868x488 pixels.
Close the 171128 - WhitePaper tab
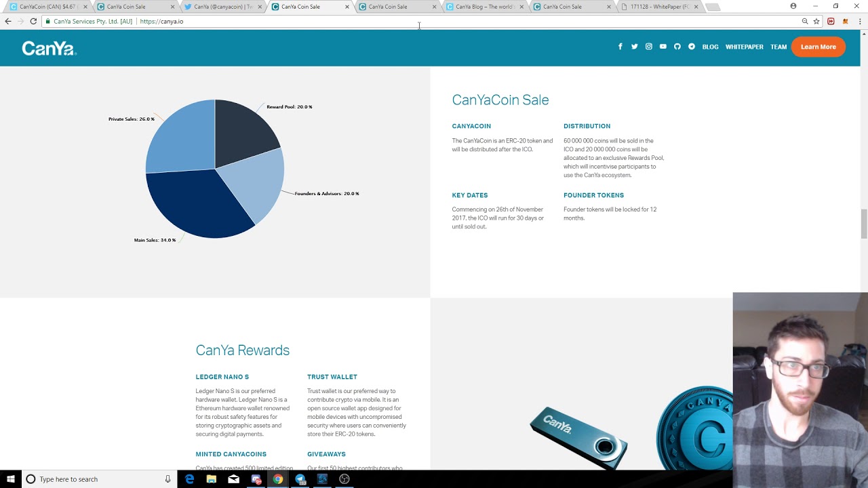pos(696,7)
